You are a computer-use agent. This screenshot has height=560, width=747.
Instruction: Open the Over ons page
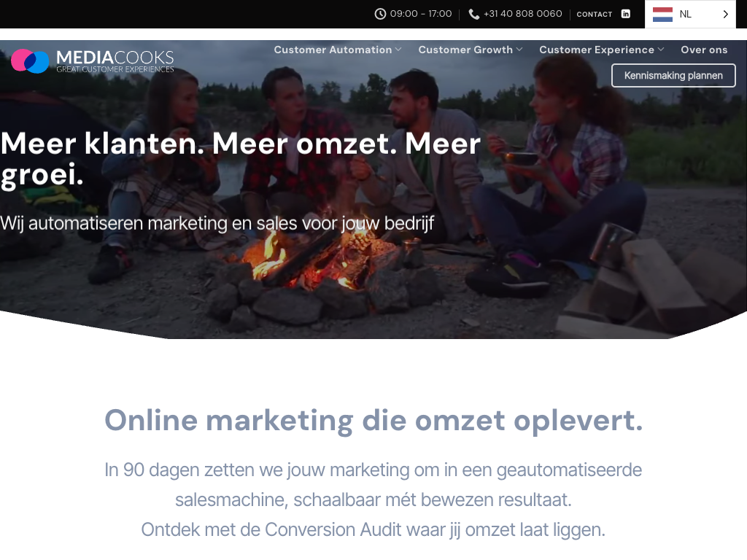[x=704, y=50]
